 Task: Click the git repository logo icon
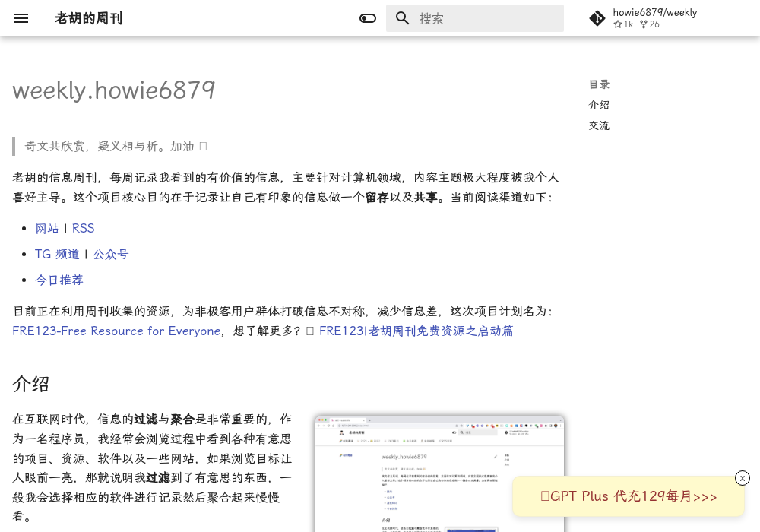[x=597, y=18]
